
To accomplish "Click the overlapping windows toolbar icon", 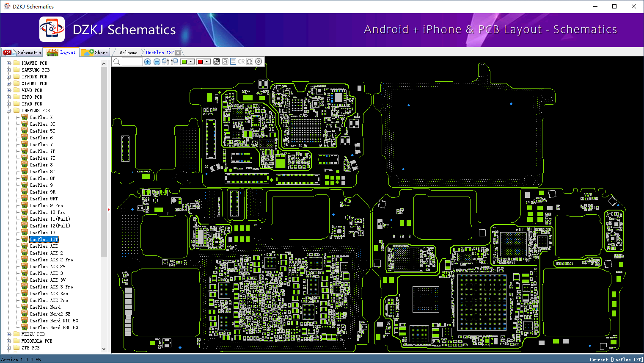I will coord(217,61).
